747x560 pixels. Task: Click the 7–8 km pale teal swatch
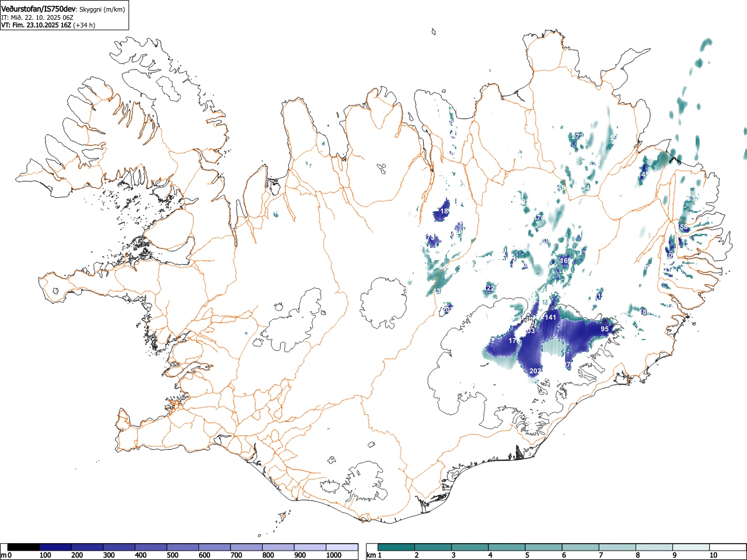coord(617,547)
